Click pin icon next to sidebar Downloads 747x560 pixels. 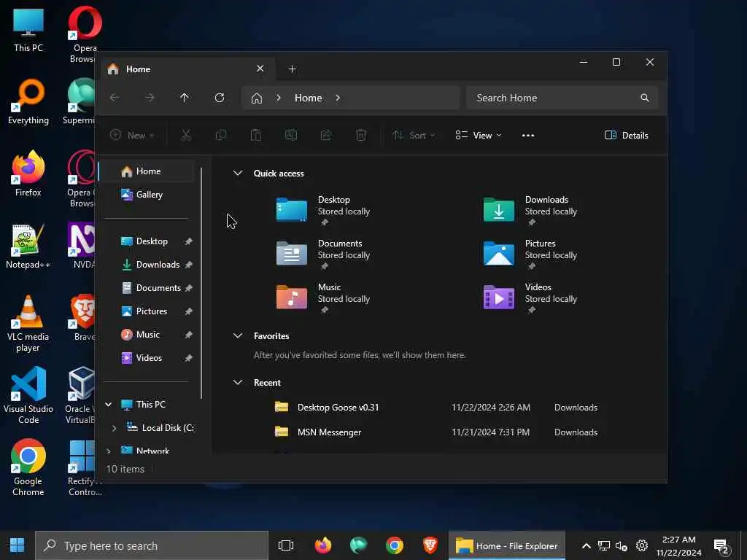(189, 265)
